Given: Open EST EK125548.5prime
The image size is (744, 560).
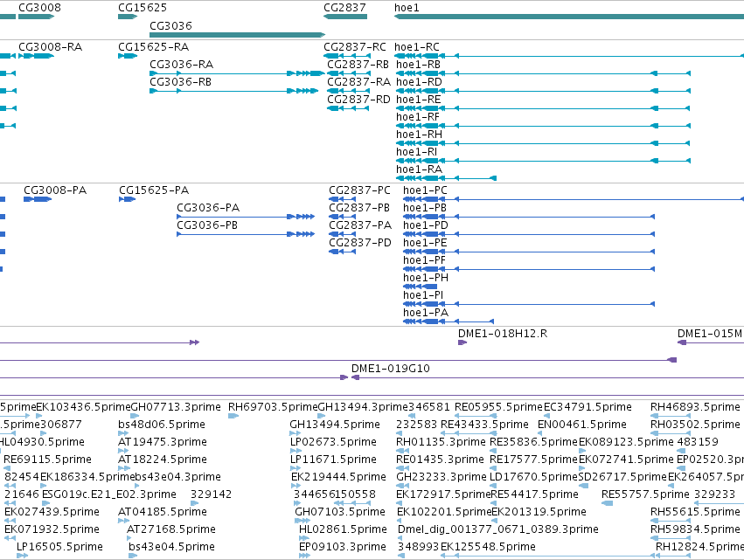Looking at the screenshot, I should point(488,548).
